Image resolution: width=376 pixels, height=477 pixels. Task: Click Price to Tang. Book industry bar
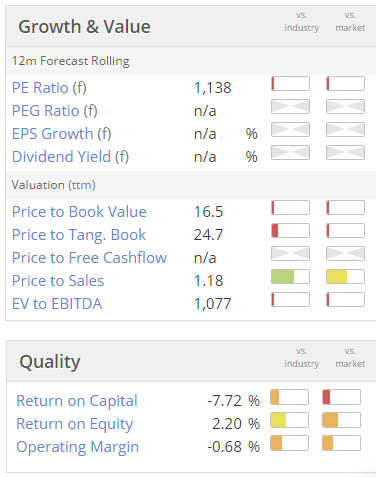[290, 231]
